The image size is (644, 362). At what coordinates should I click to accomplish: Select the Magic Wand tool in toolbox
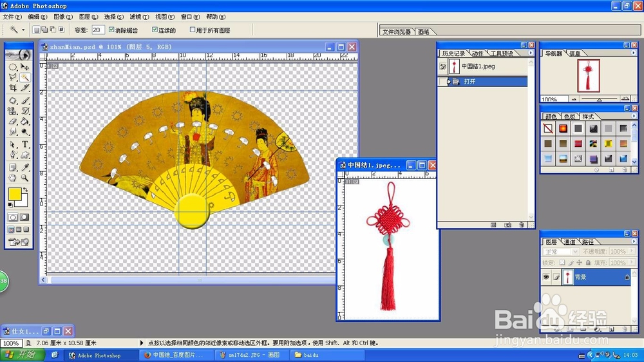25,77
